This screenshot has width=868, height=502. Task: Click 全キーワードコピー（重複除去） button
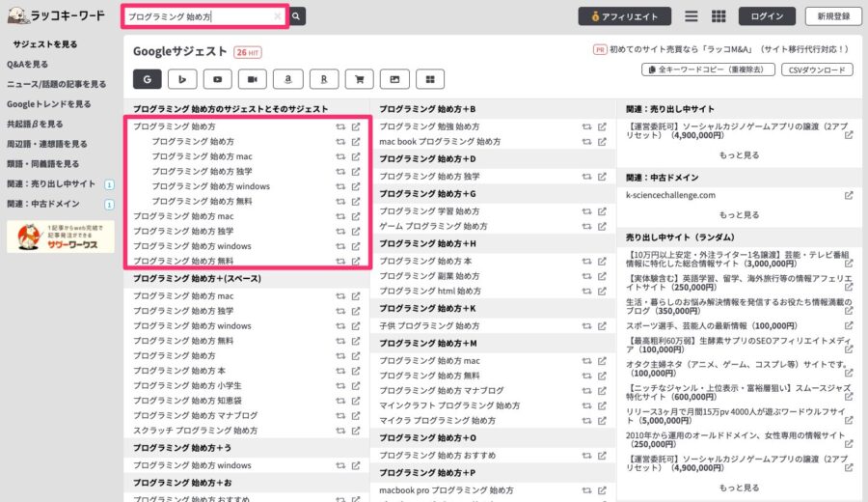[708, 70]
